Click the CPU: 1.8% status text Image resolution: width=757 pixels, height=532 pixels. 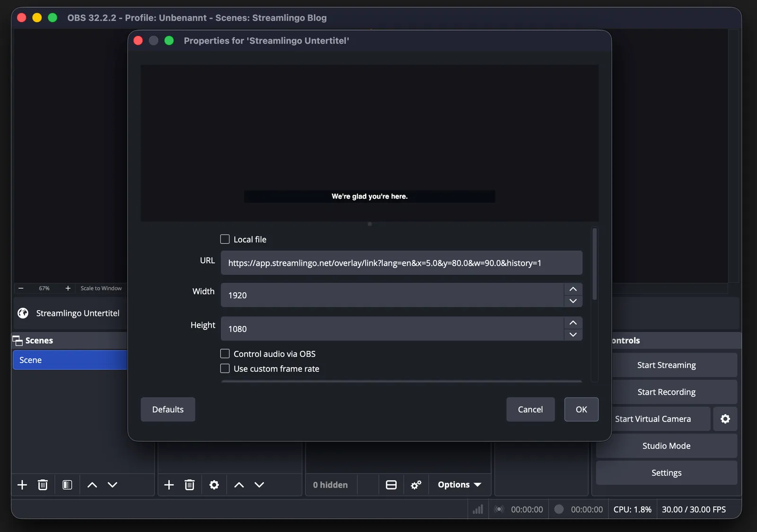[x=632, y=509]
